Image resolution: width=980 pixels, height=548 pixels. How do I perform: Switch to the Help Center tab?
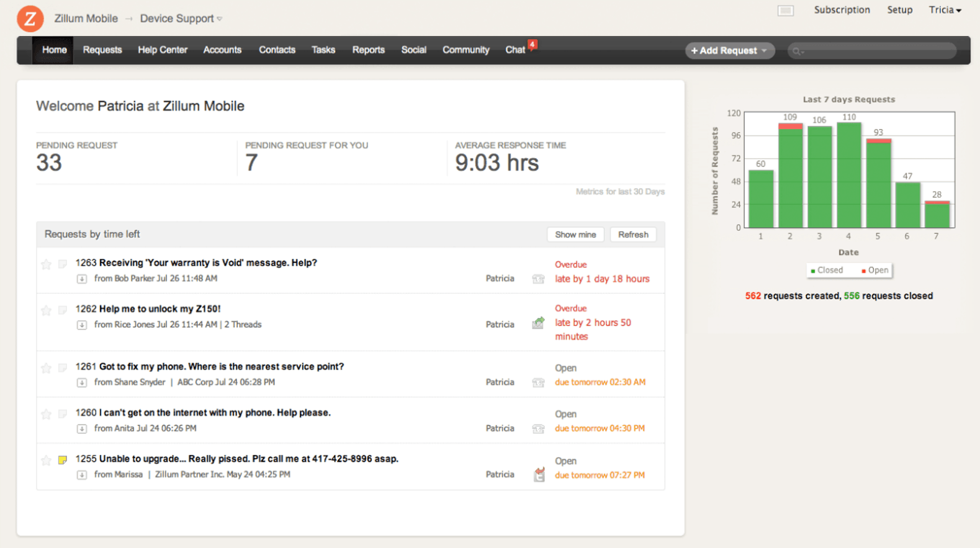(x=163, y=50)
